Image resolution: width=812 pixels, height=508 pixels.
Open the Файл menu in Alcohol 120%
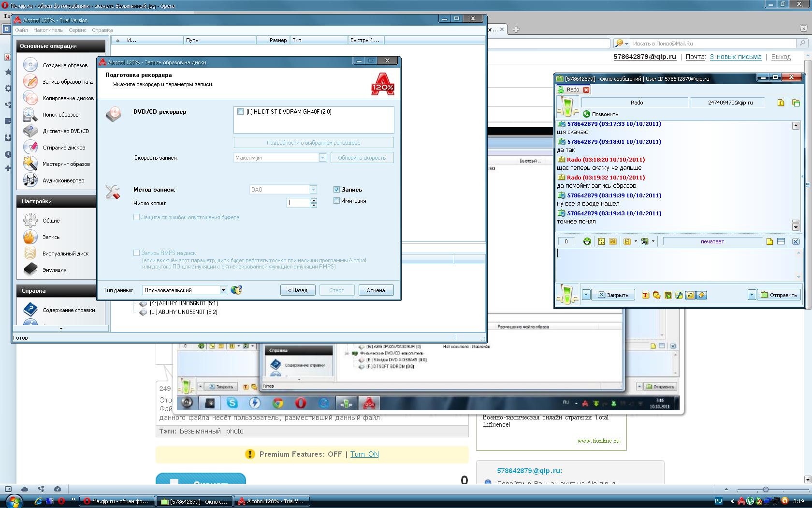21,30
